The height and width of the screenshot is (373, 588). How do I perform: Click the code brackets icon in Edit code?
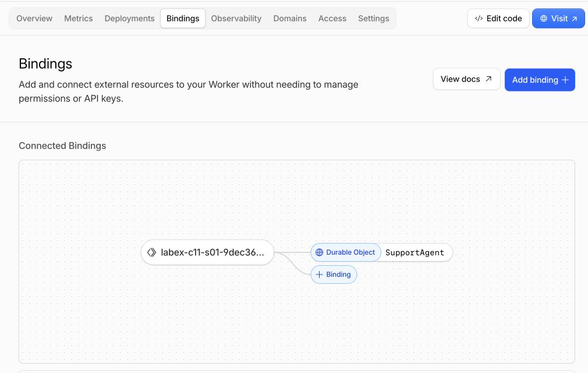click(479, 19)
